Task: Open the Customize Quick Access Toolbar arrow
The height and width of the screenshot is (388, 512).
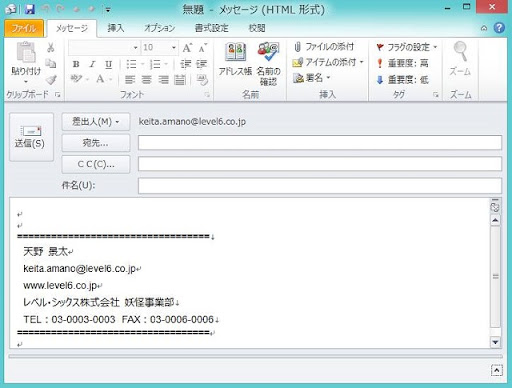Action: click(108, 10)
